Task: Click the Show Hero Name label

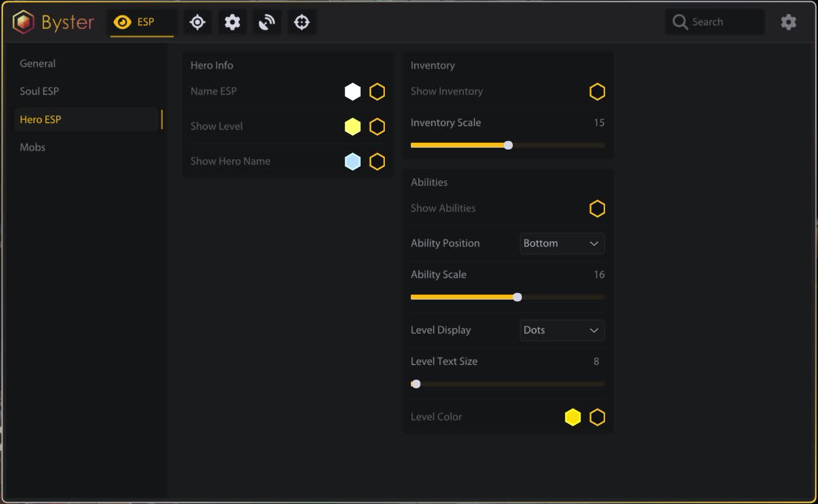Action: point(230,162)
